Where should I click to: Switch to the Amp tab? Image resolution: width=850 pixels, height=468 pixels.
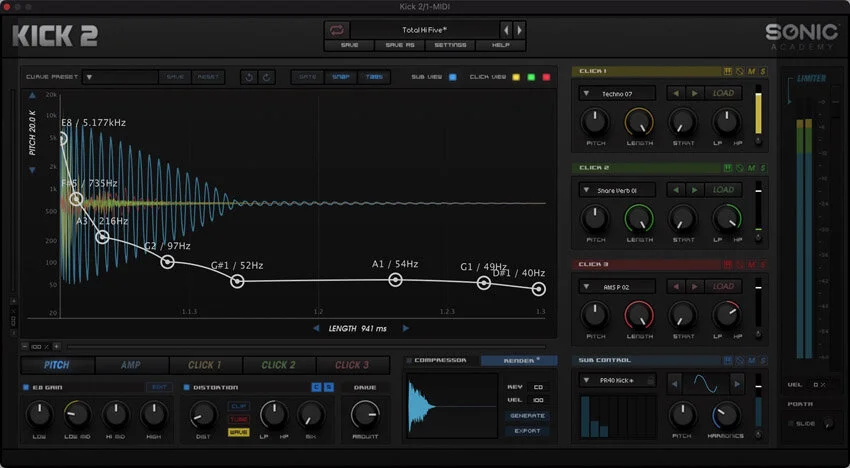pyautogui.click(x=131, y=365)
